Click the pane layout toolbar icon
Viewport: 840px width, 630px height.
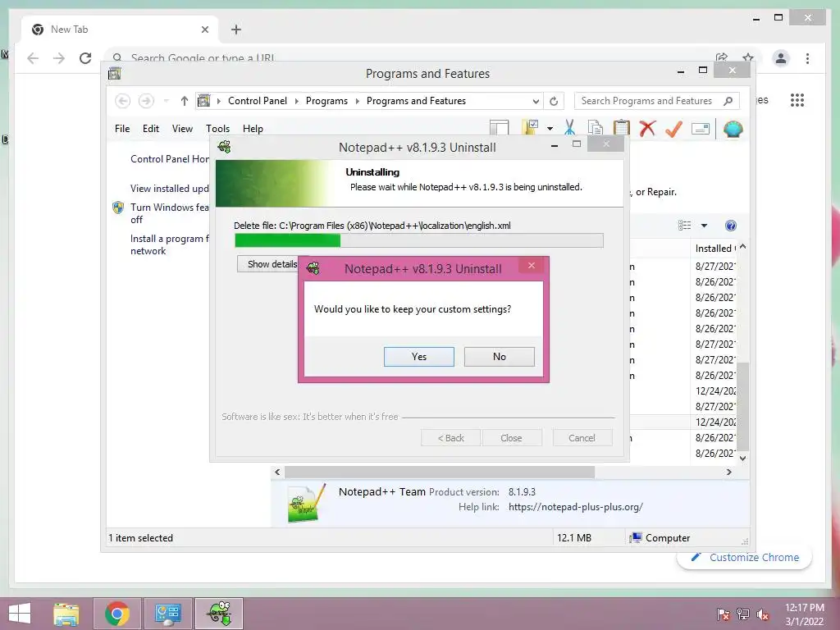(x=500, y=128)
